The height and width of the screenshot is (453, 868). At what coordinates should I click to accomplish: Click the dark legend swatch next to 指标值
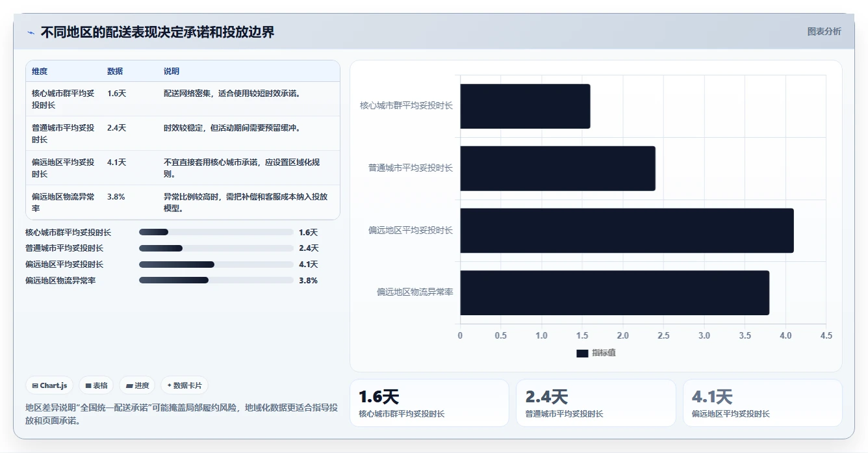pos(582,353)
